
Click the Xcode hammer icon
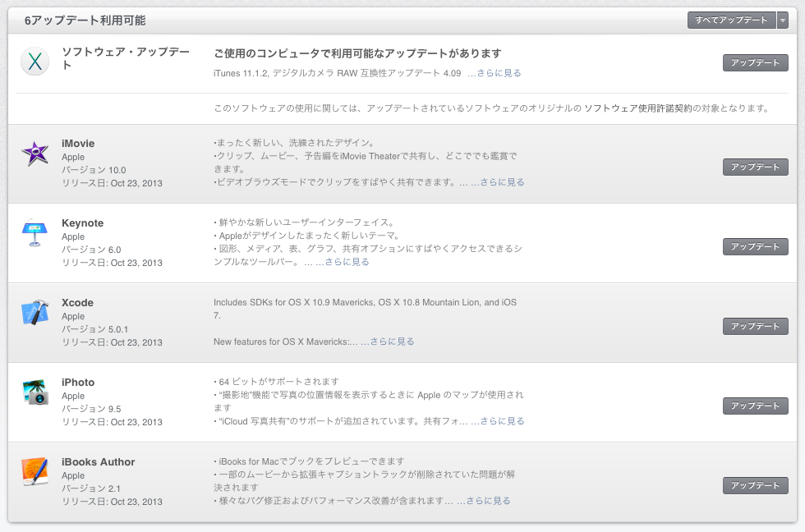coord(34,313)
